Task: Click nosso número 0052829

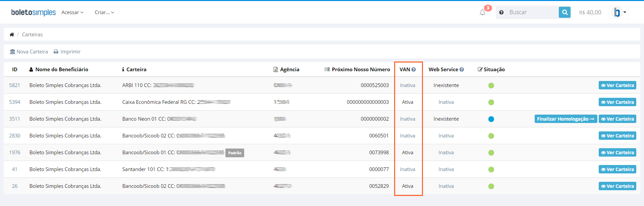Action: [379, 186]
